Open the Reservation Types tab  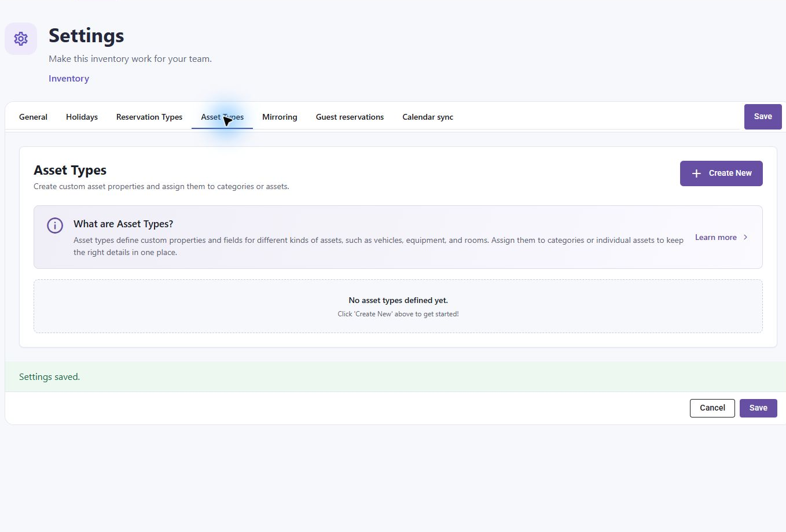coord(149,117)
